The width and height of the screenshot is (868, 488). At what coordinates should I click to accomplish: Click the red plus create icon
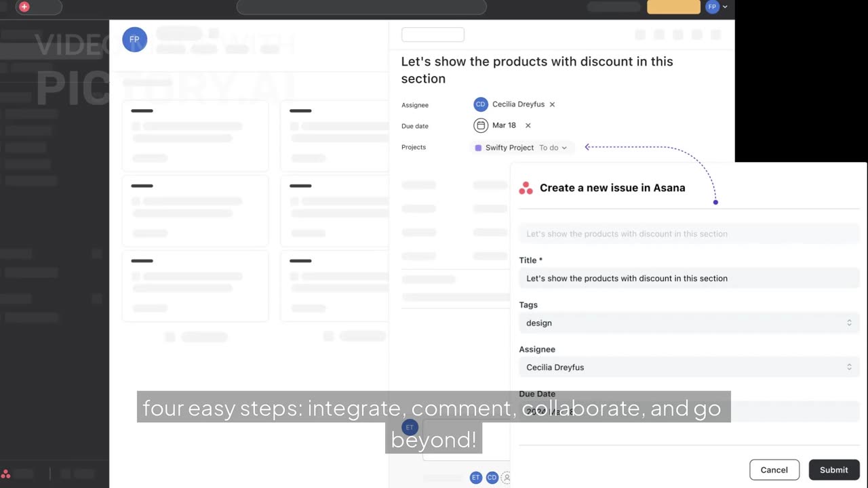point(24,7)
